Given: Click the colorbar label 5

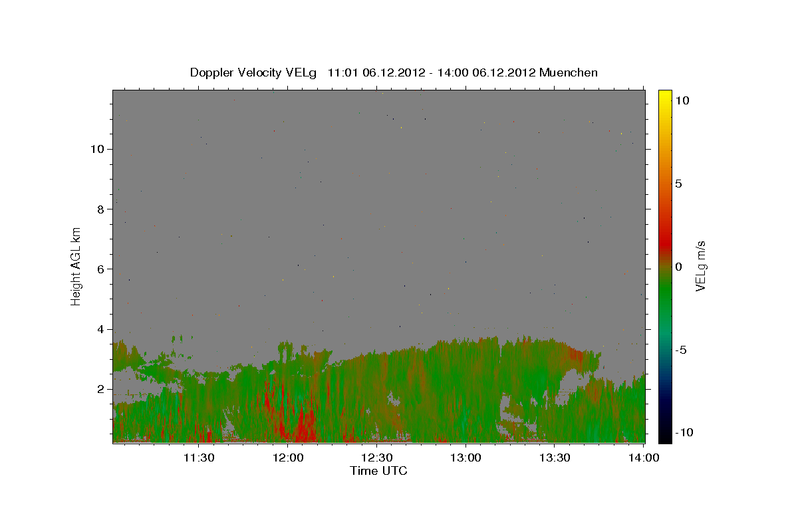Looking at the screenshot, I should click(679, 184).
